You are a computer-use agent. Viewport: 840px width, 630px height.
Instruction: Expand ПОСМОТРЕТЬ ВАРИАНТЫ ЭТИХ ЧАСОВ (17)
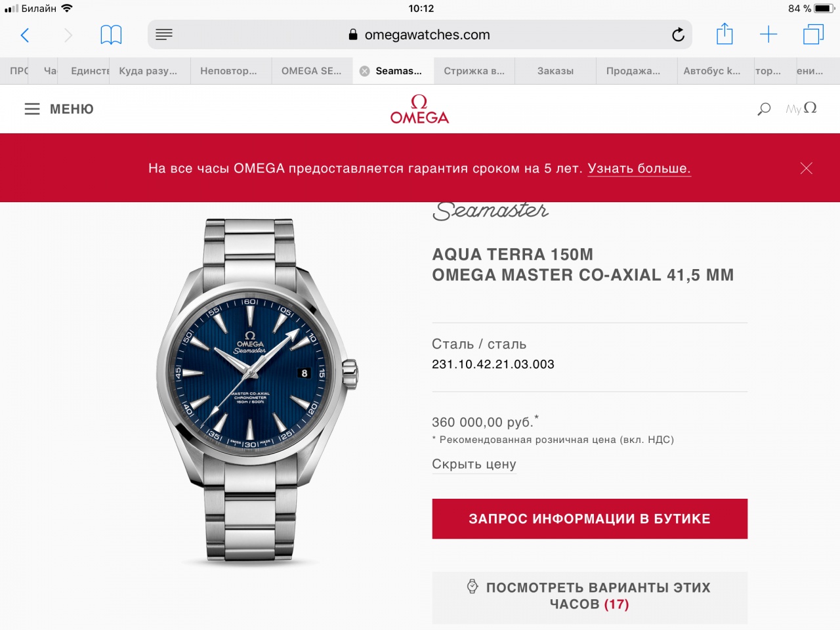[589, 597]
